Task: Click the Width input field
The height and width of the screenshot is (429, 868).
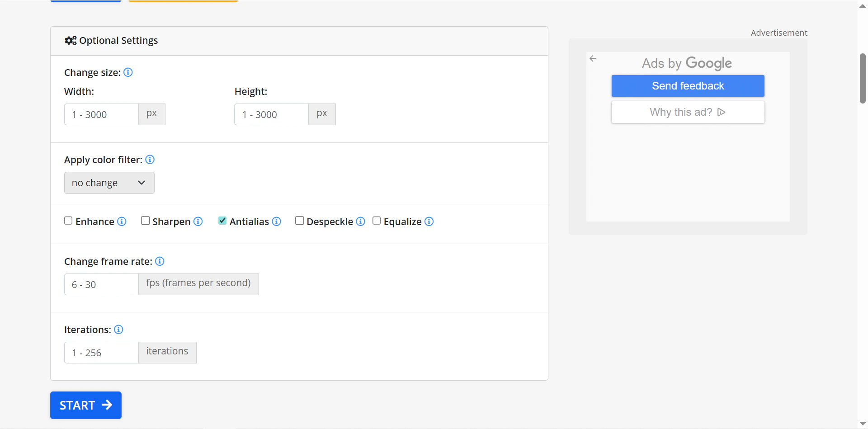Action: (x=101, y=114)
